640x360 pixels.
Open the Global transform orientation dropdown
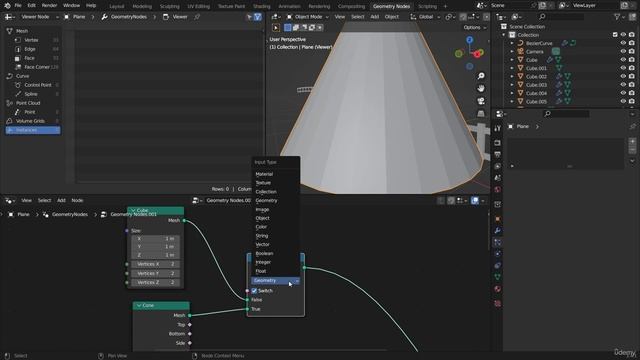(425, 17)
